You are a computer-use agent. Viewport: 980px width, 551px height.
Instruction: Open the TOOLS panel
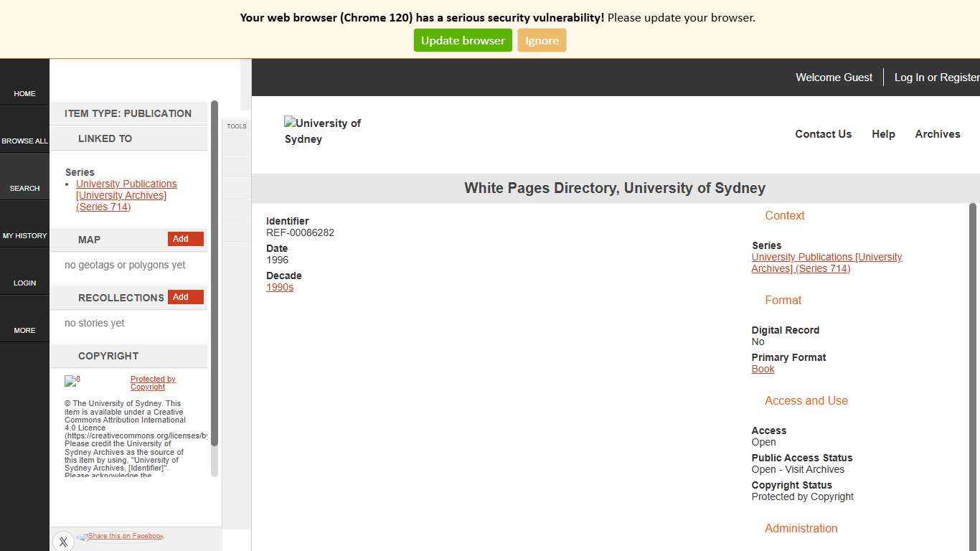pyautogui.click(x=237, y=126)
